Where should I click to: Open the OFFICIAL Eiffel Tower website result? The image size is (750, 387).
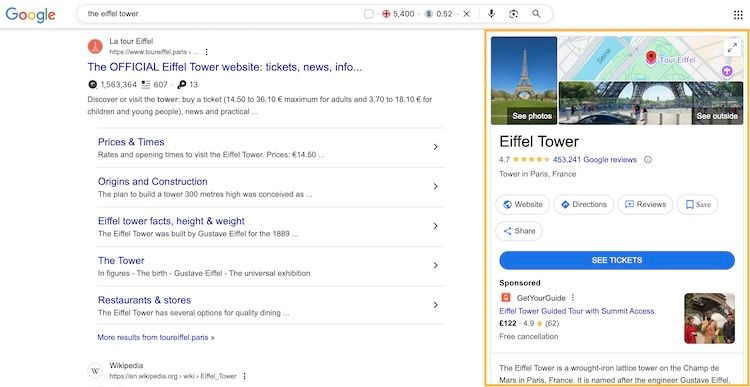225,67
